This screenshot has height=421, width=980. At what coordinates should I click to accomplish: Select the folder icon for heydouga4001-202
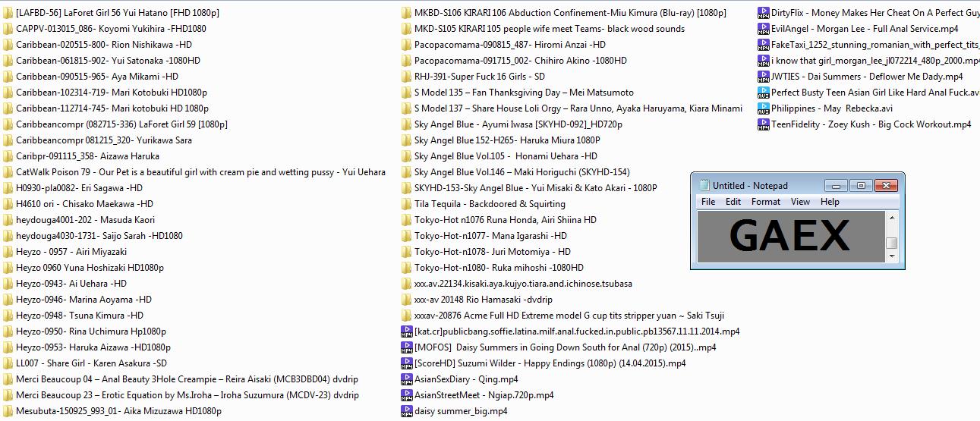[8, 220]
